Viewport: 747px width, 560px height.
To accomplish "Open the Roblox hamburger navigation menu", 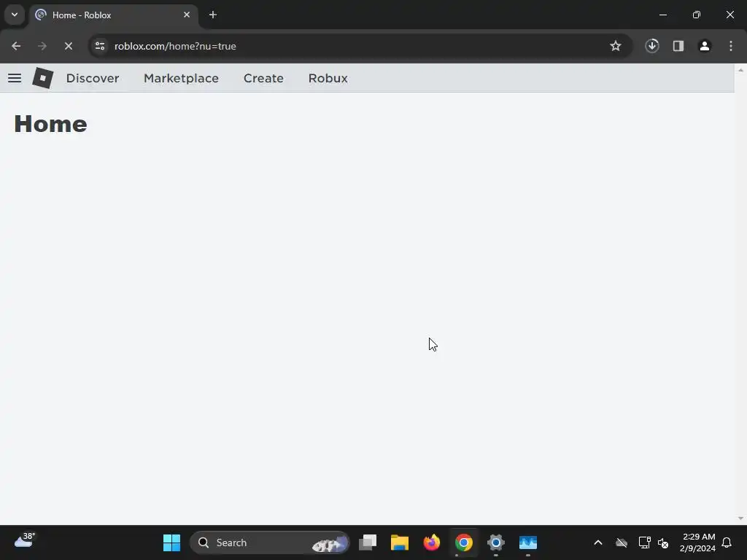I will [x=15, y=78].
